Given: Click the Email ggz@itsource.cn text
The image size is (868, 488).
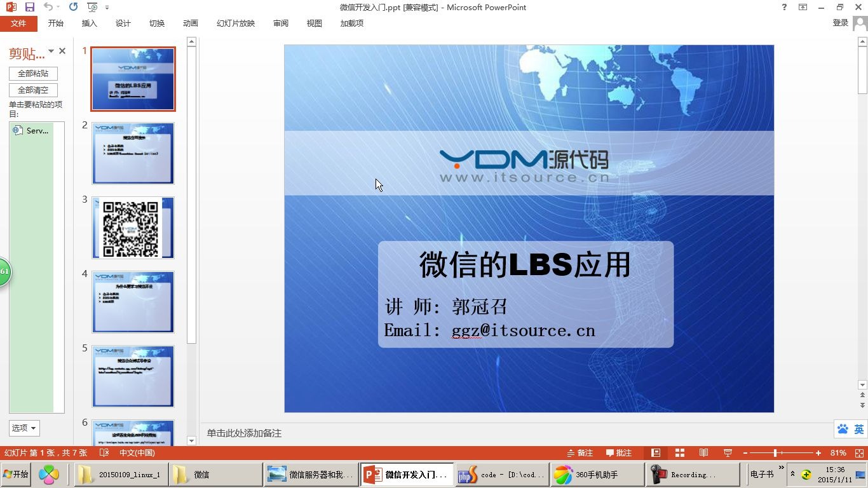Looking at the screenshot, I should pyautogui.click(x=490, y=330).
